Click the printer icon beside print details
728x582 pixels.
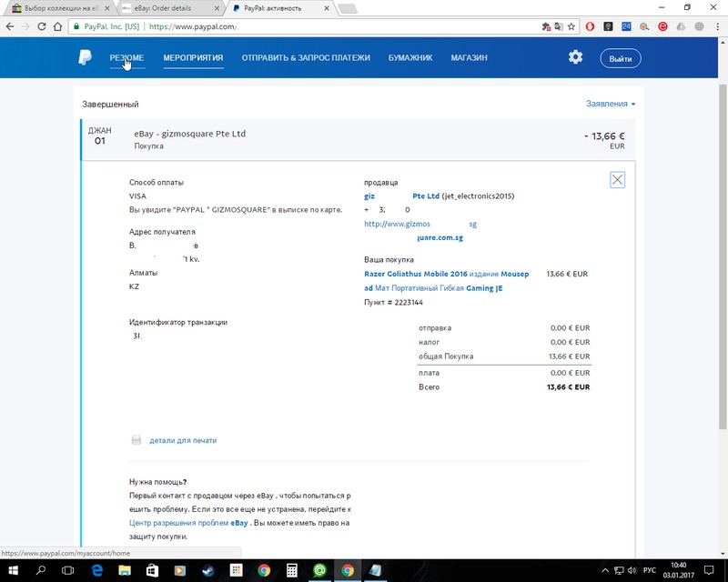click(x=136, y=440)
